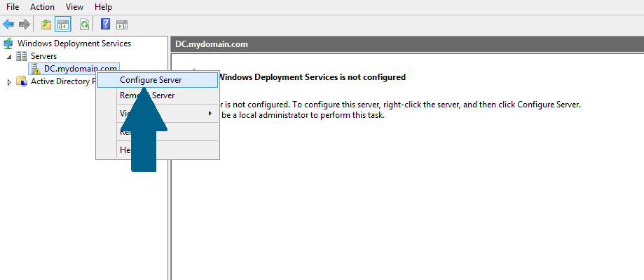Go up one level with folder icon
Viewport: 644px width, 280px height.
tap(46, 25)
